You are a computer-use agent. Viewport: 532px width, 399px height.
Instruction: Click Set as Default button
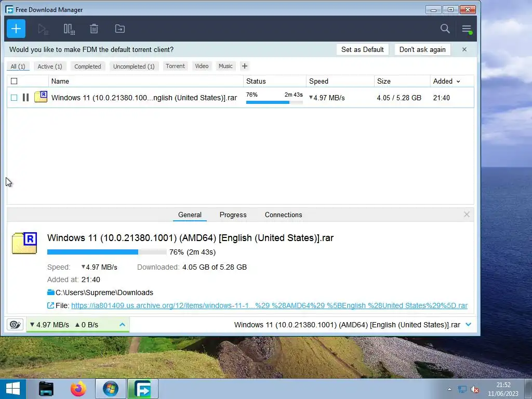(362, 49)
